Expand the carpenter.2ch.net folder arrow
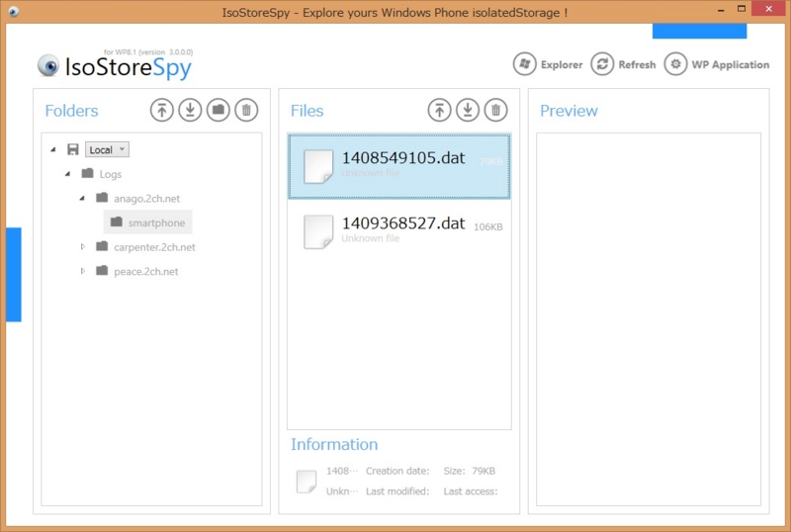This screenshot has height=532, width=791. (x=83, y=246)
